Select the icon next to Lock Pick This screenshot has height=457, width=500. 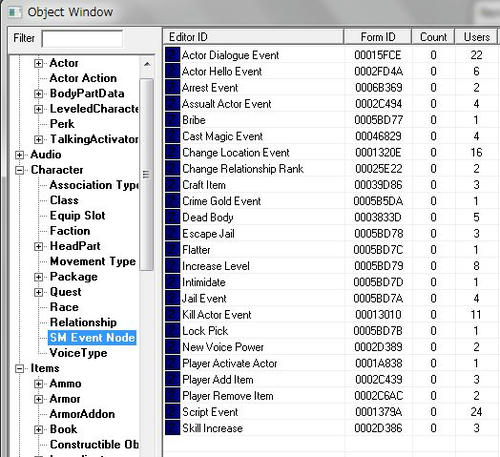click(172, 331)
